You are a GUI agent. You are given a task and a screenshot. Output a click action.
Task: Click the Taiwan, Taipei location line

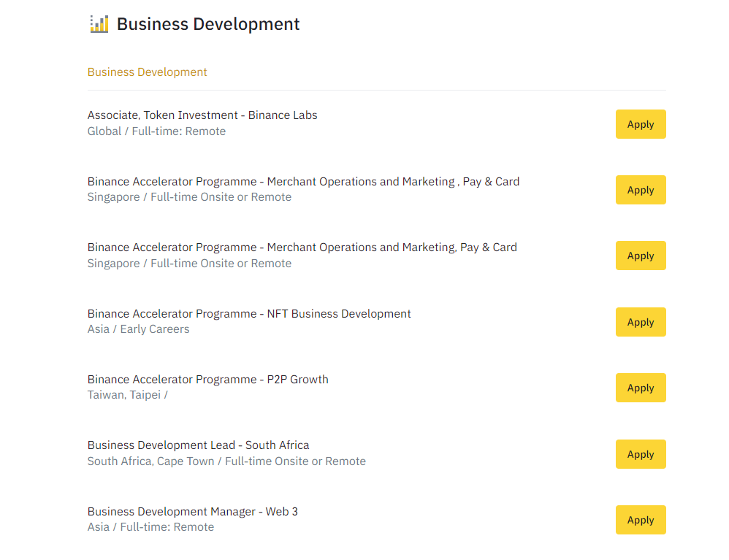(127, 395)
